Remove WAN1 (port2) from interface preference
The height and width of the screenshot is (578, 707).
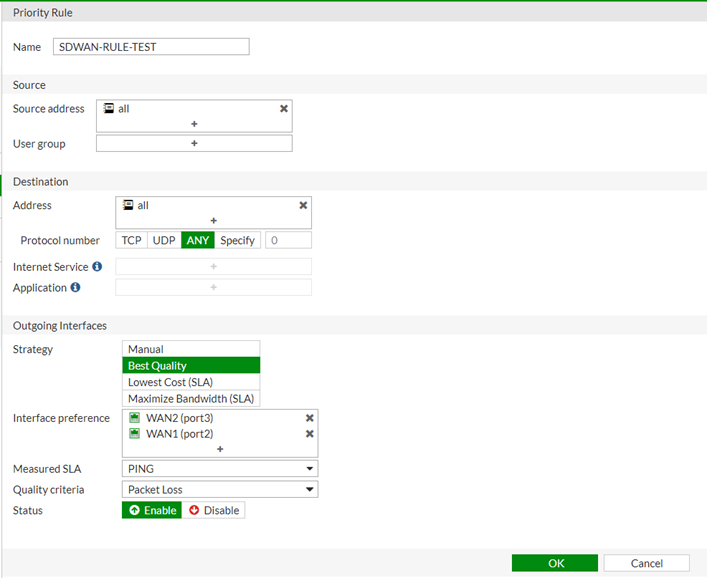(x=309, y=434)
